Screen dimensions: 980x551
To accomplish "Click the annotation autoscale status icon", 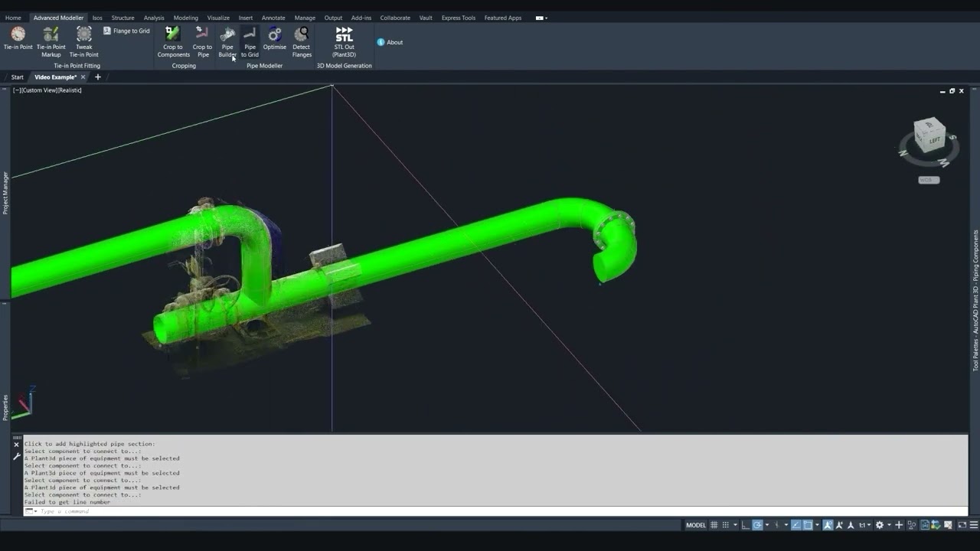I will point(840,525).
